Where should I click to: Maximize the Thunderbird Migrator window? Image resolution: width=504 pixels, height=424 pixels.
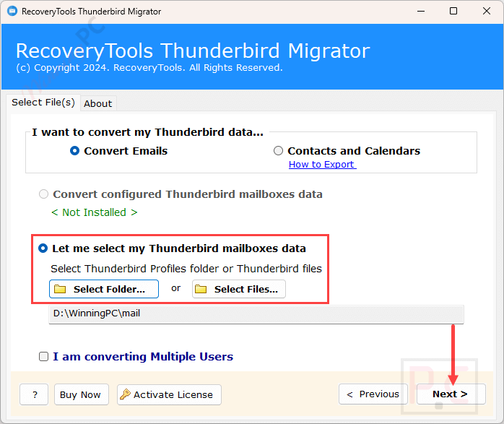pyautogui.click(x=453, y=12)
